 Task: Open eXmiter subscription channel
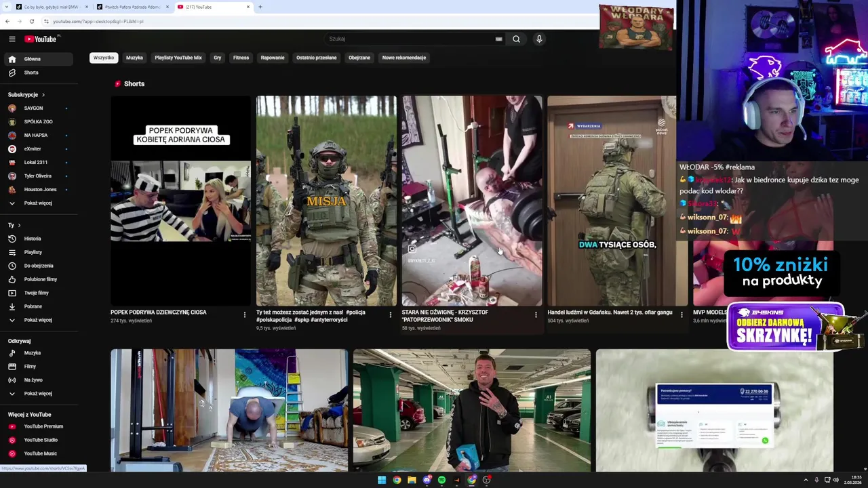37,148
